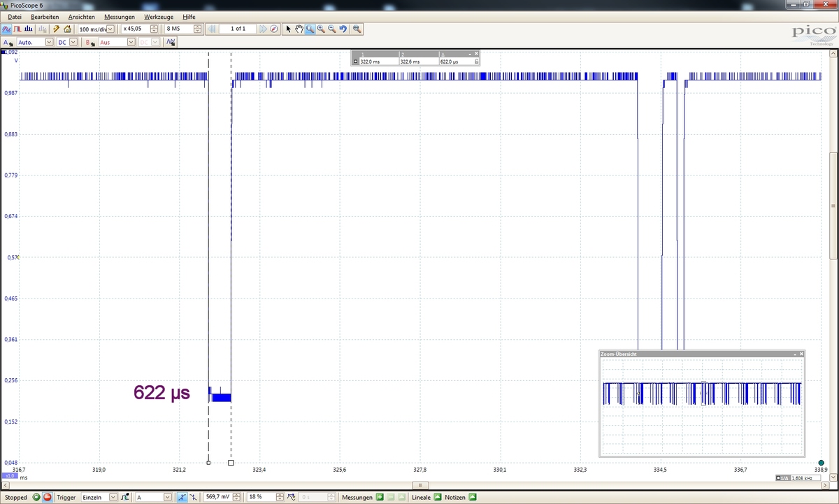The image size is (839, 504).
Task: Open the Ansichten menu
Action: click(x=81, y=16)
